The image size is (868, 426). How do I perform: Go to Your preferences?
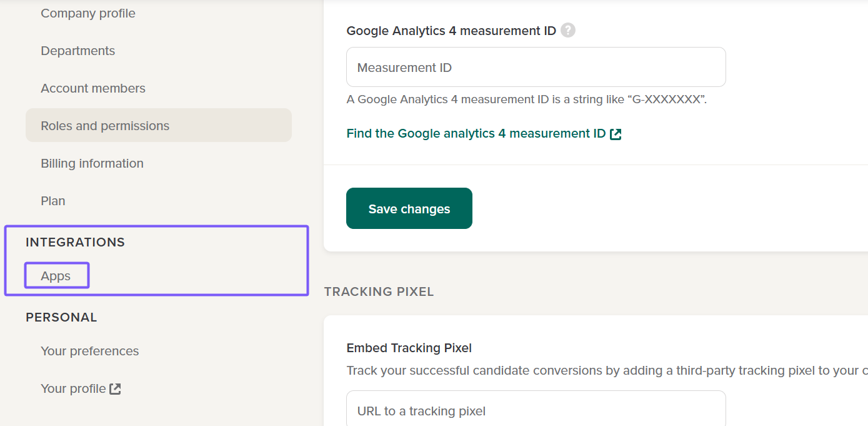[x=90, y=351]
